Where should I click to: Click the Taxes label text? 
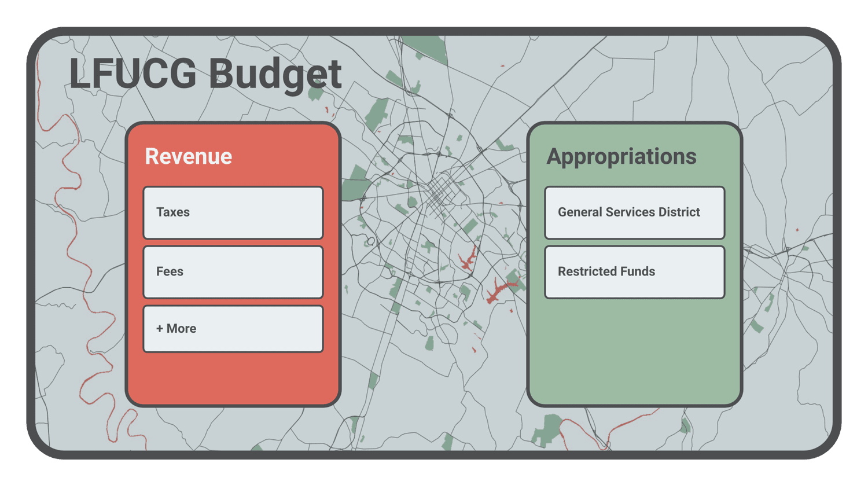tap(172, 212)
